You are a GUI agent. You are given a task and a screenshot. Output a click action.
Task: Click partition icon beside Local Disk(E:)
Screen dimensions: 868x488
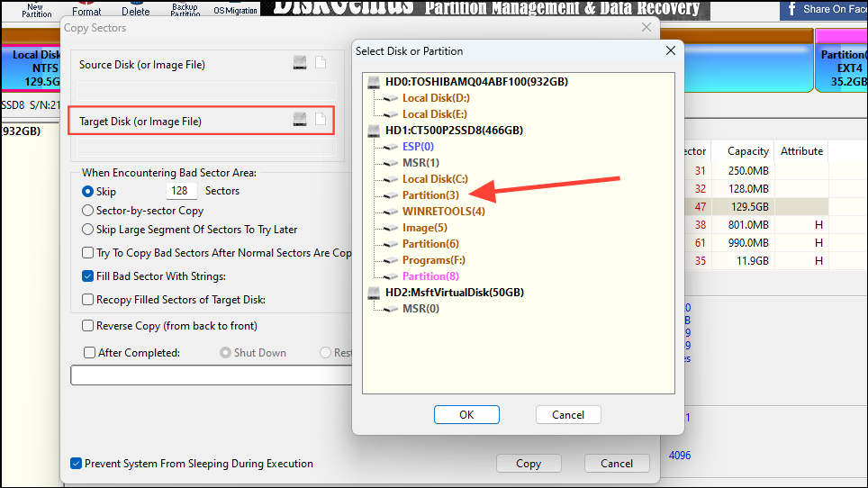pyautogui.click(x=391, y=114)
